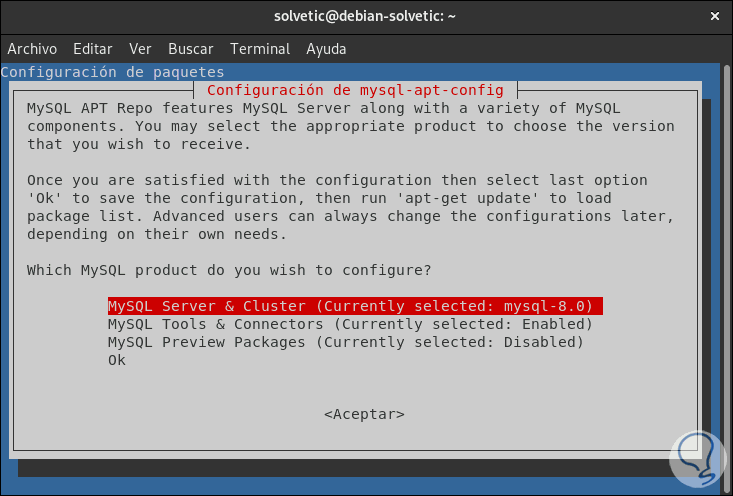Expand the Terminal menu

(x=260, y=49)
